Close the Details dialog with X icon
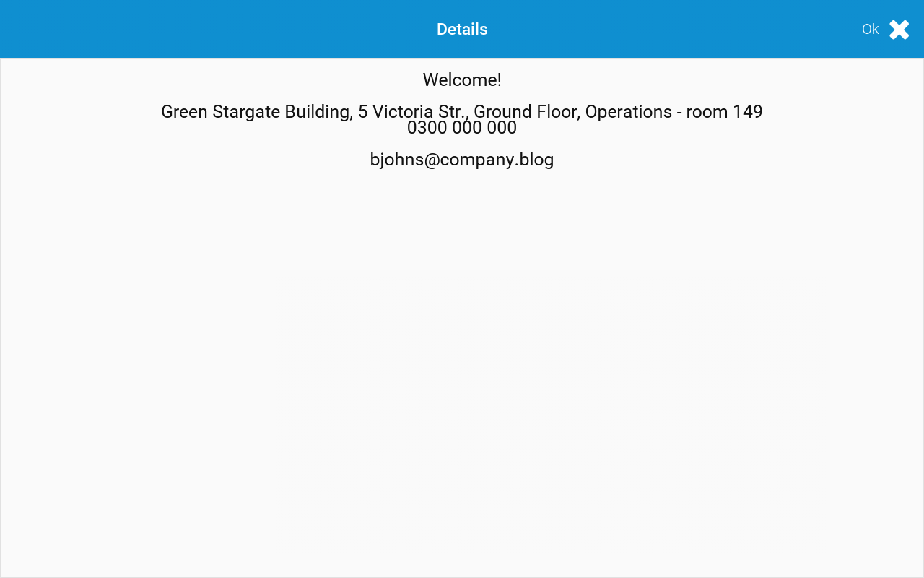Screen dimensions: 924x578 point(899,30)
